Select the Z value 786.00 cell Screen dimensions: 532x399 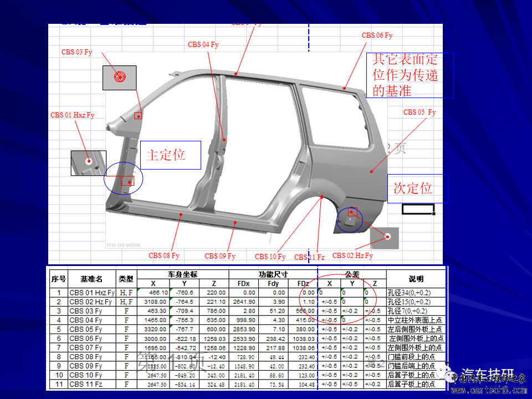(214, 311)
